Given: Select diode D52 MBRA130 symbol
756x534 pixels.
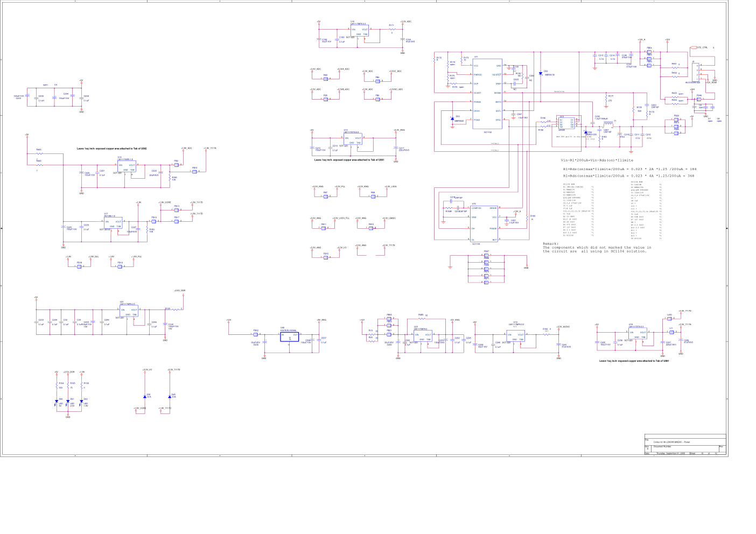Looking at the screenshot, I should [541, 74].
